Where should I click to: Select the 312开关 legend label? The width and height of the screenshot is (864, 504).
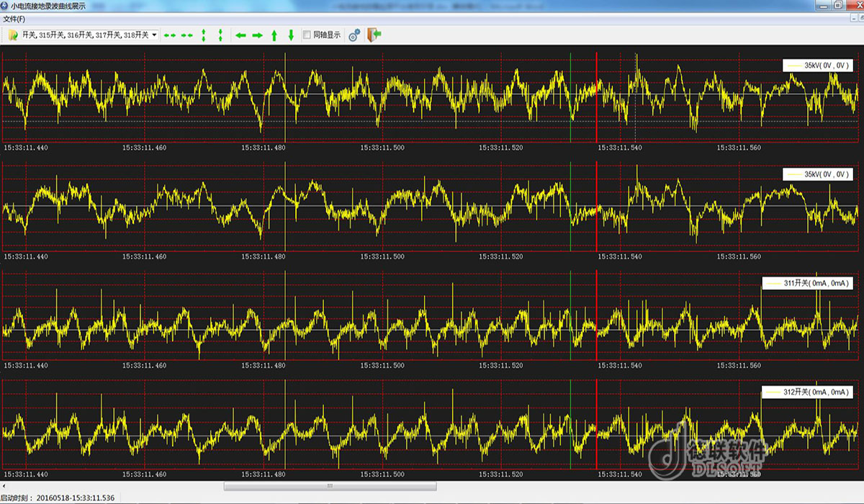(x=807, y=392)
